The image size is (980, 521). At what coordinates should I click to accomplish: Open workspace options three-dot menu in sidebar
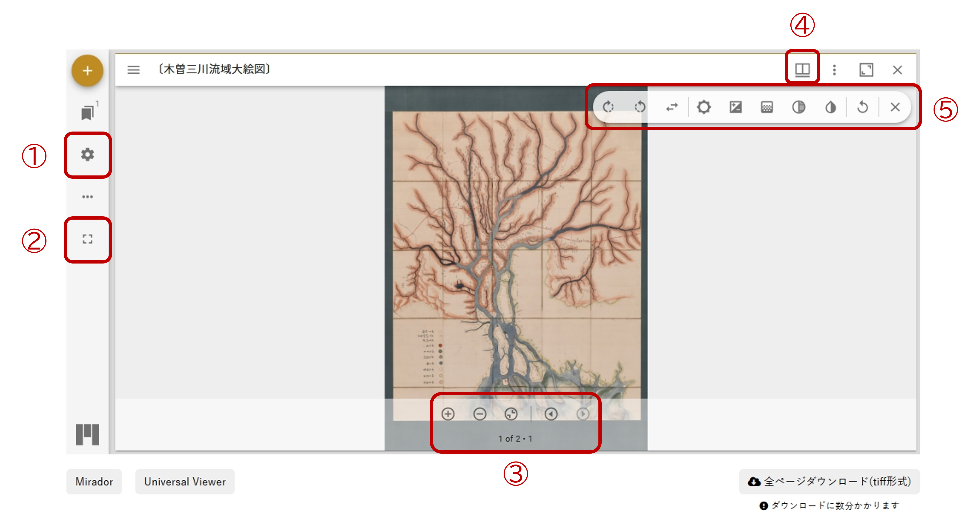point(88,197)
